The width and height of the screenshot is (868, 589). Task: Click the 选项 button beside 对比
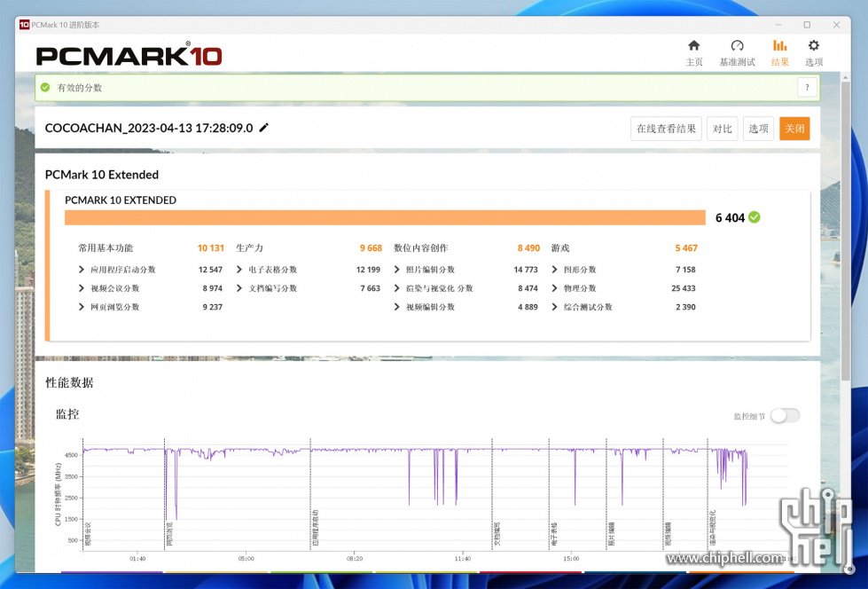tap(758, 129)
